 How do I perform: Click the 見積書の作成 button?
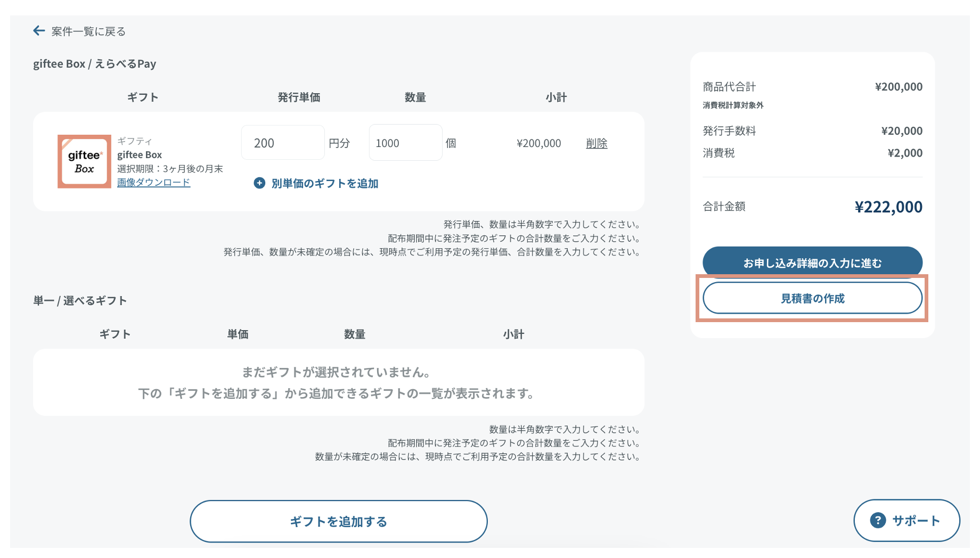coord(812,298)
